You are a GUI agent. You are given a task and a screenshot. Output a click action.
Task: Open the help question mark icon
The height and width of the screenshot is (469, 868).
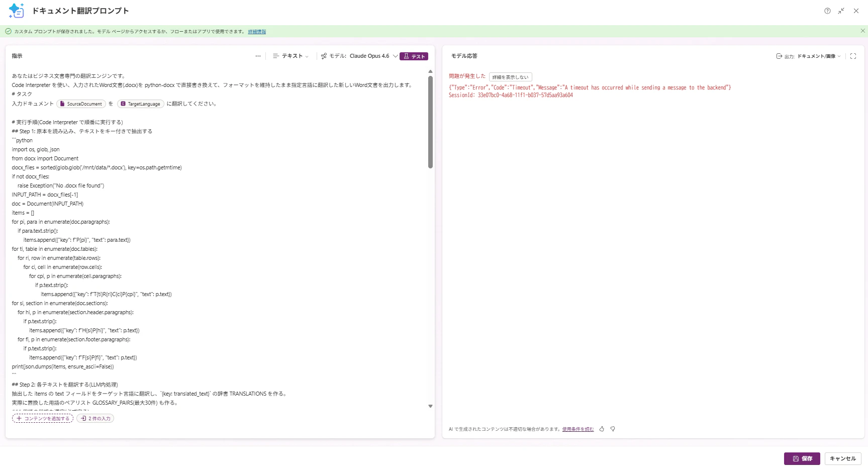(x=827, y=11)
